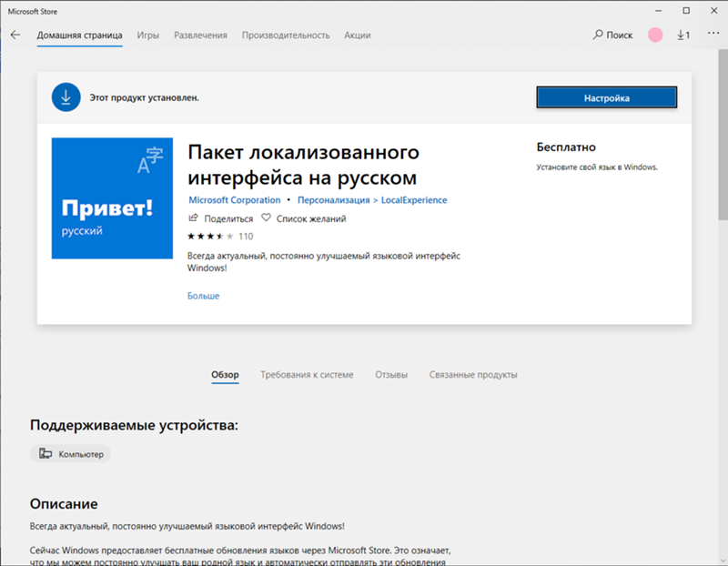Click Установите свой язык в Windows text
The width and height of the screenshot is (728, 566).
(597, 167)
